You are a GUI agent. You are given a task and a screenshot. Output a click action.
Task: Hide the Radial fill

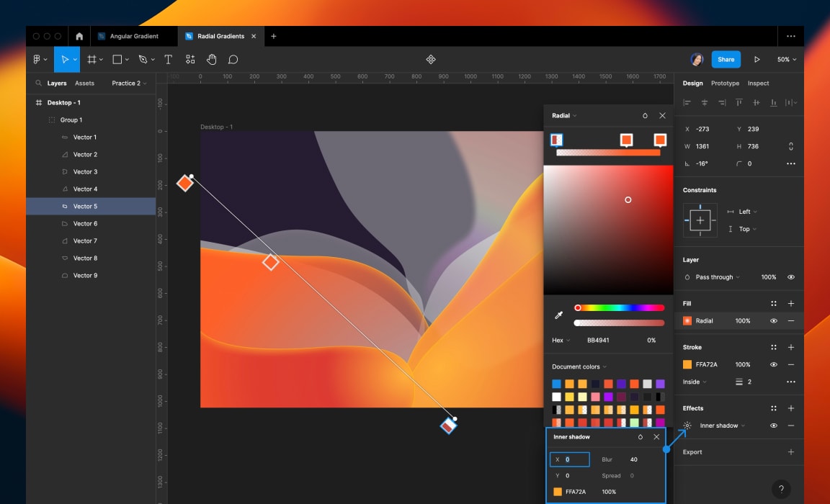click(773, 320)
